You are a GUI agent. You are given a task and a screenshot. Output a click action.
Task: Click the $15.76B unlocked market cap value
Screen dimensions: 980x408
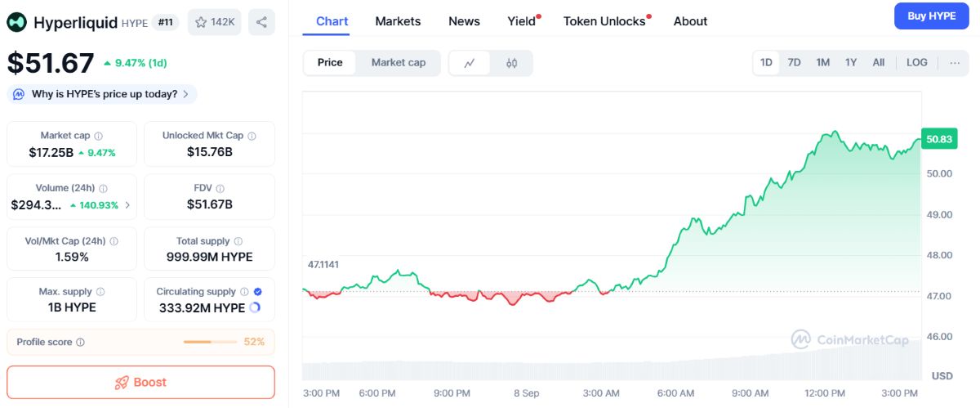tap(210, 152)
